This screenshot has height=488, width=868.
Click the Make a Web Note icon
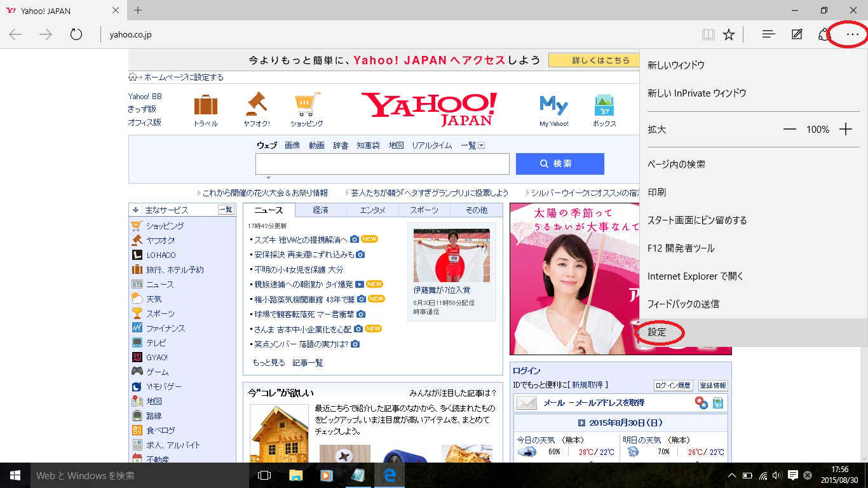(797, 34)
